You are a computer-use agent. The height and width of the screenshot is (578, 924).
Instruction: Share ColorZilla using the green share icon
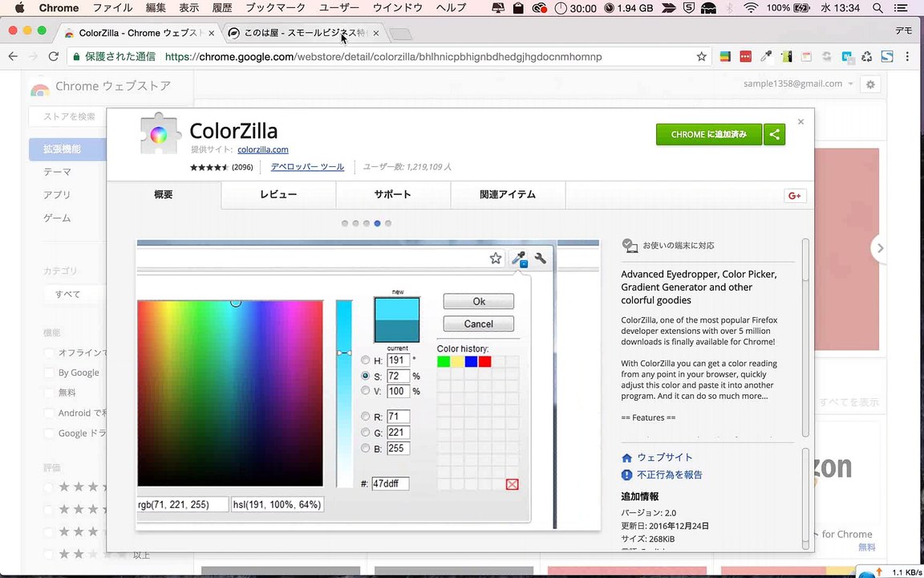774,135
